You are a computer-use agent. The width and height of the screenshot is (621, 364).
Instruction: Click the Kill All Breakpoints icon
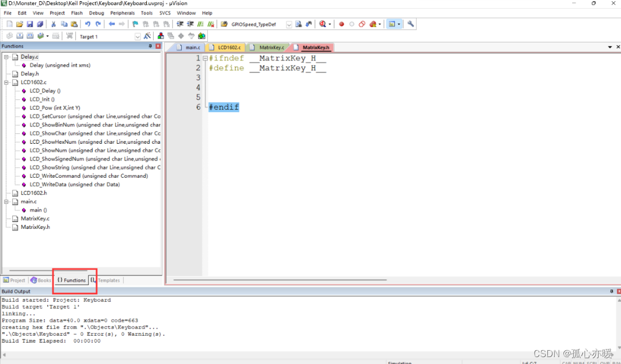coord(373,24)
